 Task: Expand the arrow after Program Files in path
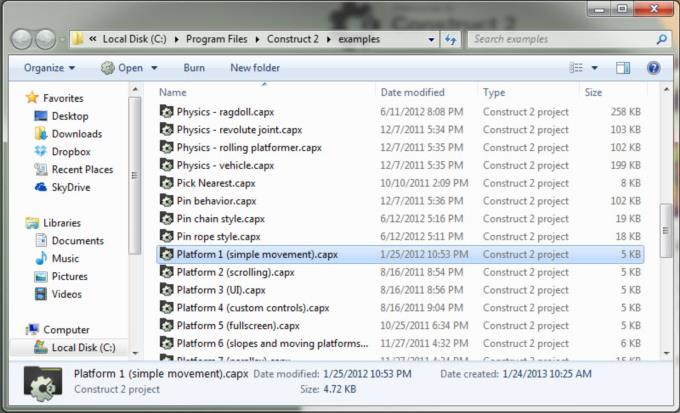[257, 39]
